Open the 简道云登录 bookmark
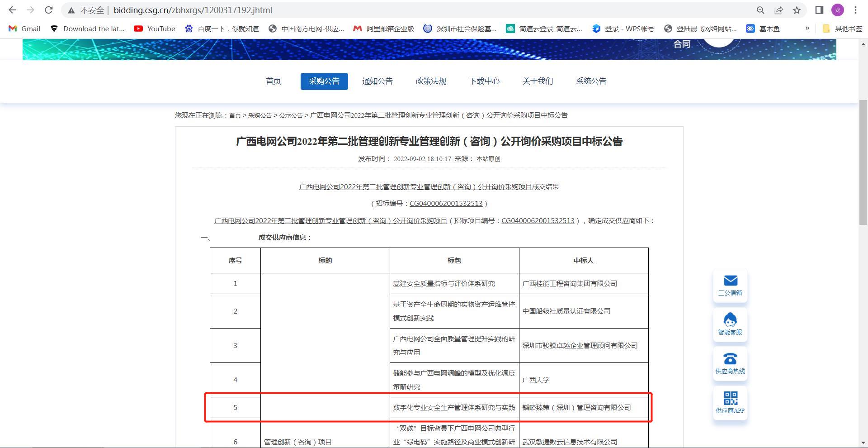The height and width of the screenshot is (448, 868). tap(544, 29)
